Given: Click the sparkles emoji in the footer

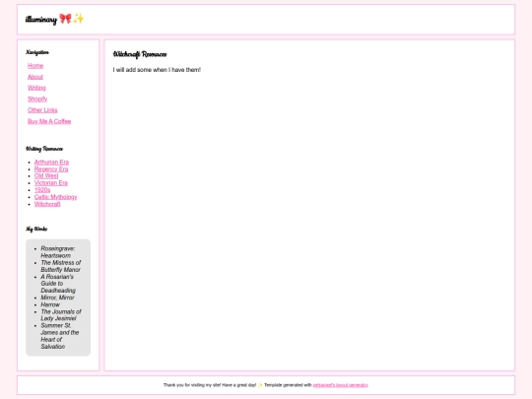Looking at the screenshot, I should [x=260, y=385].
